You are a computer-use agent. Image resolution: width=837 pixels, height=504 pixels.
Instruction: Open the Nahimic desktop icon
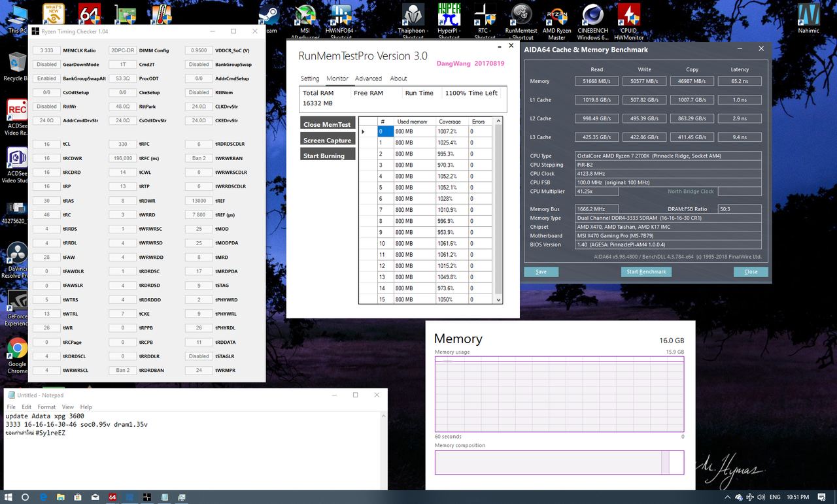[809, 19]
